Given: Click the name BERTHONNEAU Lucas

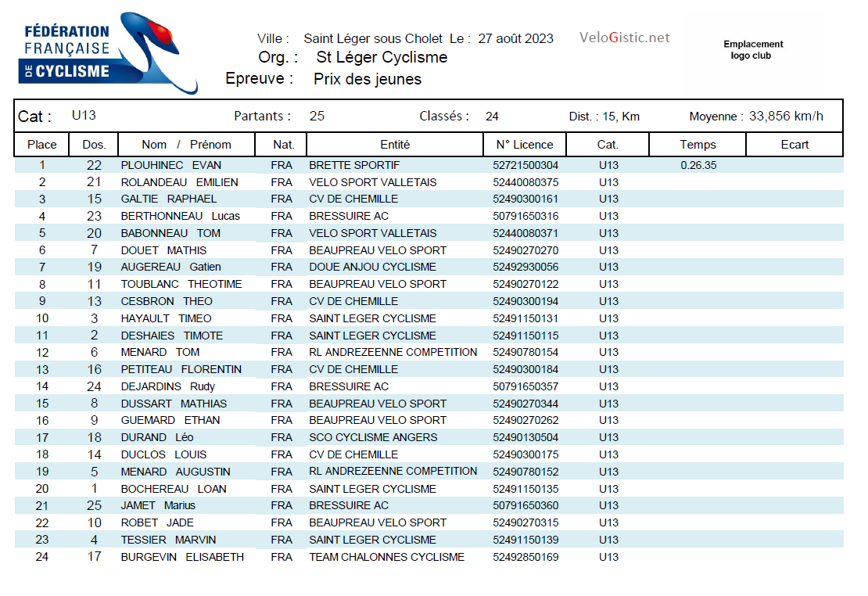Looking at the screenshot, I should pos(181,216).
